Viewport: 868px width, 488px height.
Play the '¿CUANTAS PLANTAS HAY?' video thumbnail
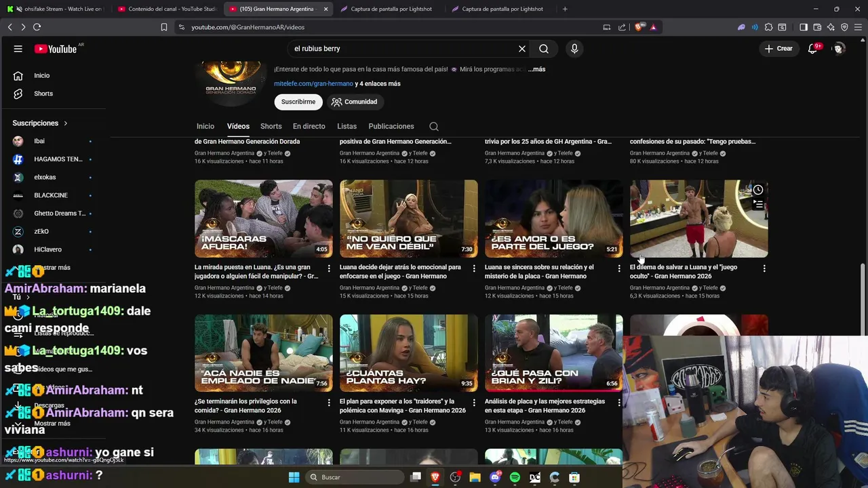click(408, 352)
